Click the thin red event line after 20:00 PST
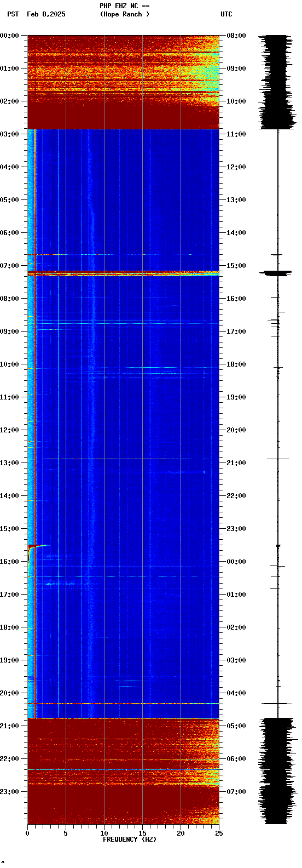302x868 pixels. tap(123, 704)
